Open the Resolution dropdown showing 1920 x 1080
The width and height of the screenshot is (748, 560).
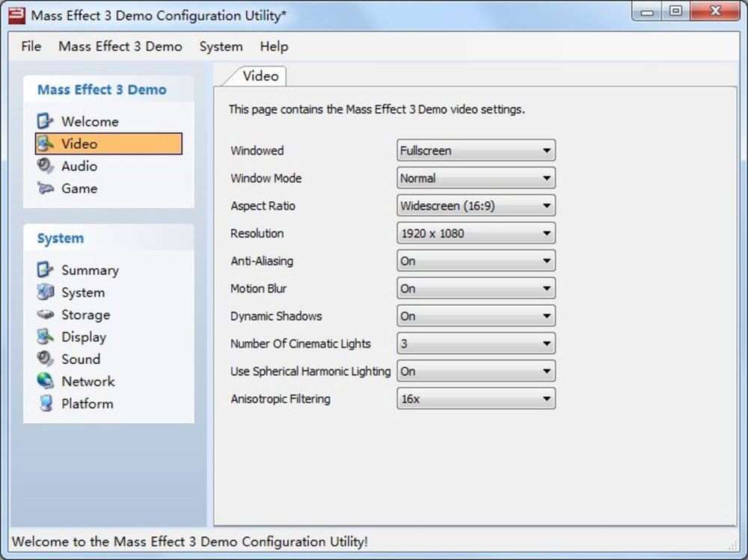pos(476,234)
